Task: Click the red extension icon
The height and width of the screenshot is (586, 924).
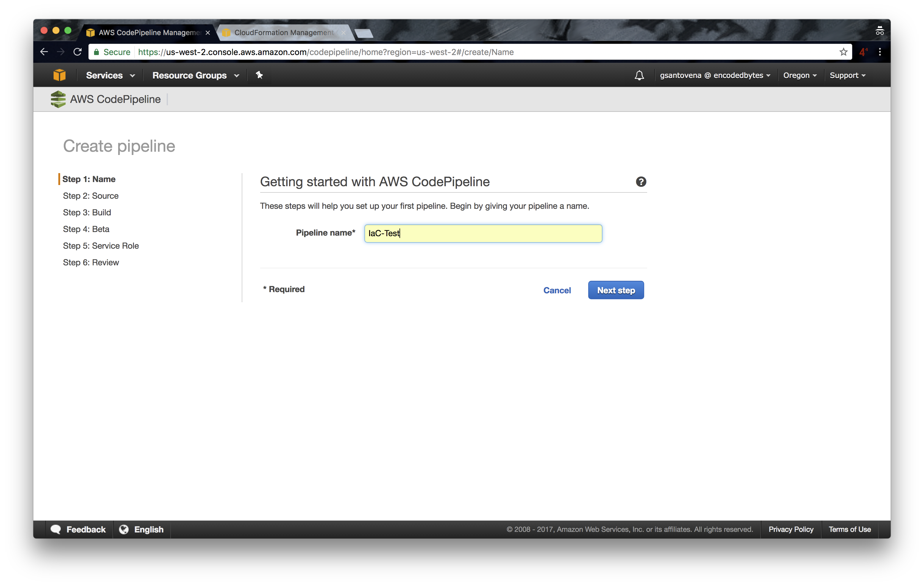Action: coord(863,52)
